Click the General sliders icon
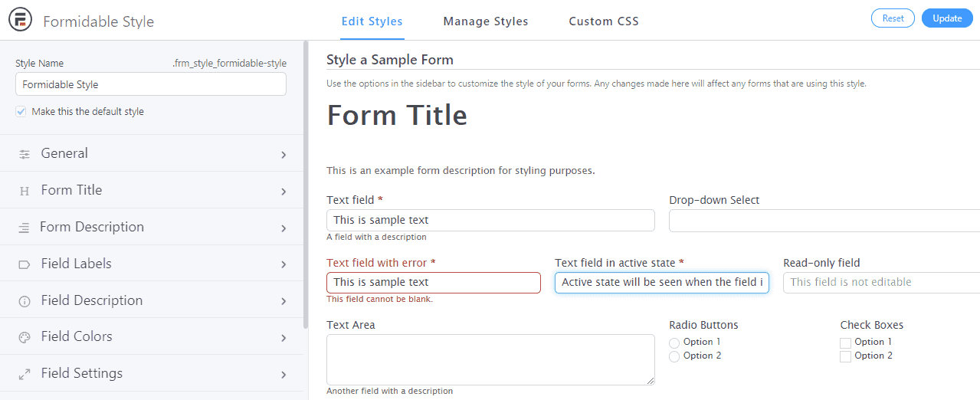This screenshot has width=980, height=400. [x=25, y=154]
